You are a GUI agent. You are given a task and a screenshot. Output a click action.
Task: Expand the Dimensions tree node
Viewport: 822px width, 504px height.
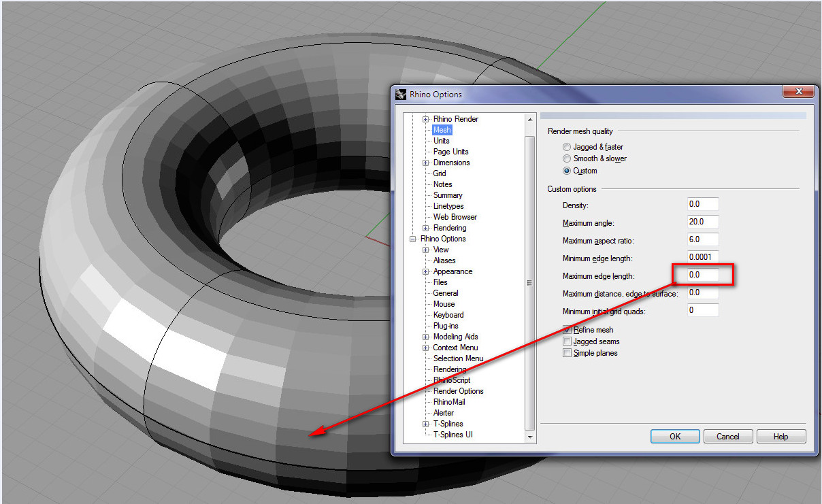pyautogui.click(x=426, y=163)
